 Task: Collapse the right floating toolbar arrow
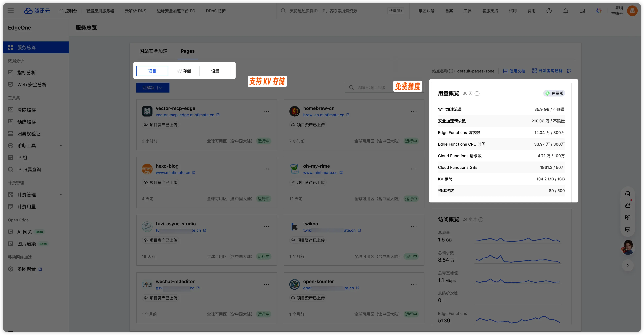(628, 265)
